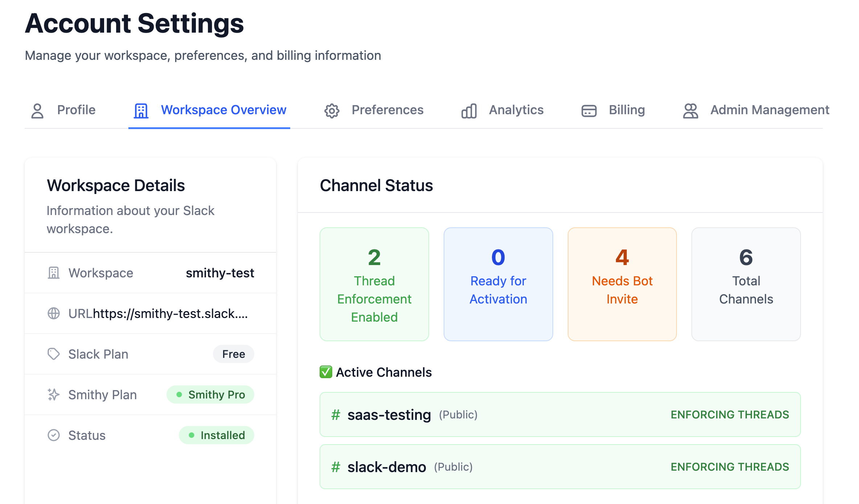Click the workspace URL link
The height and width of the screenshot is (504, 859).
(x=171, y=313)
